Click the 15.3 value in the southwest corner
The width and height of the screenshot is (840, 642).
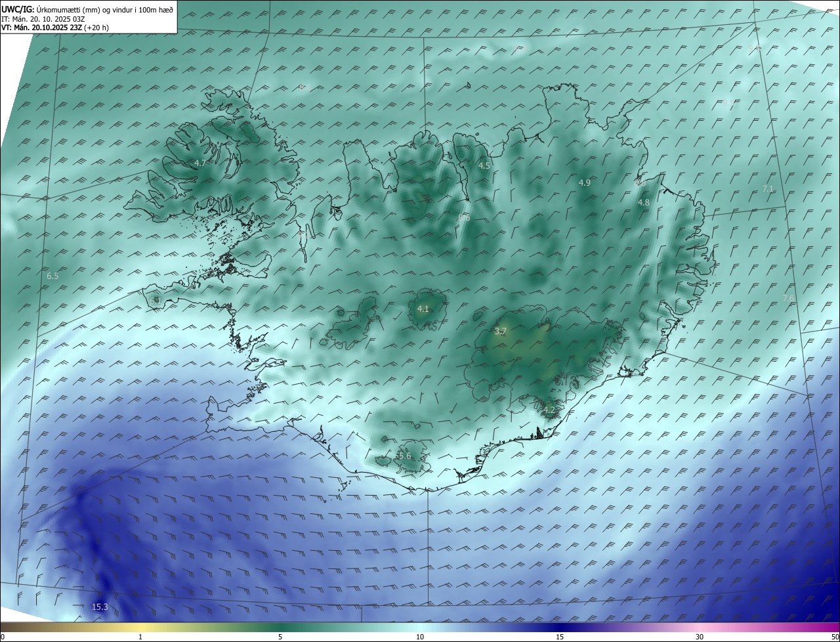pyautogui.click(x=100, y=607)
